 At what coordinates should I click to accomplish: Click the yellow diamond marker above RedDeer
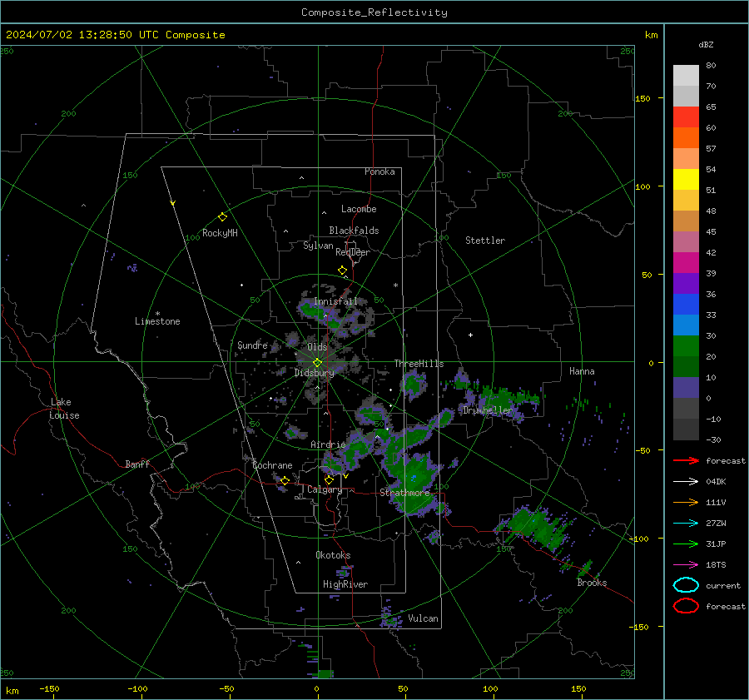(x=342, y=271)
